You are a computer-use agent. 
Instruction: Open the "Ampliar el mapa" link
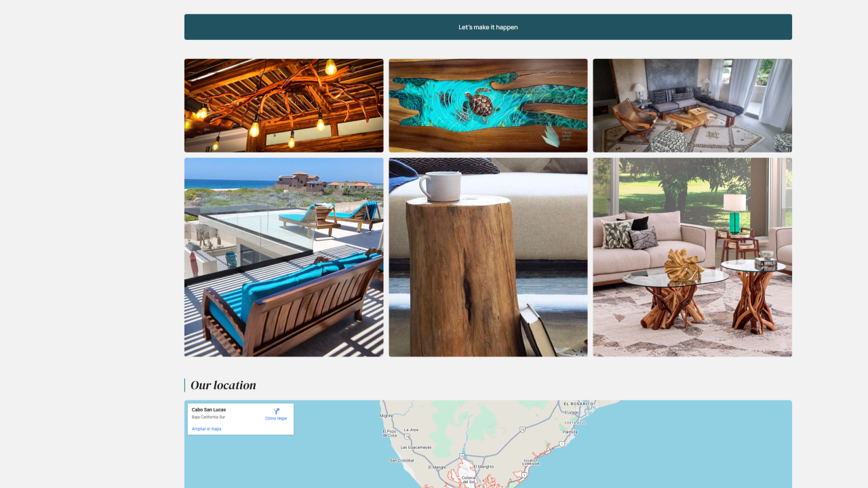tap(207, 429)
